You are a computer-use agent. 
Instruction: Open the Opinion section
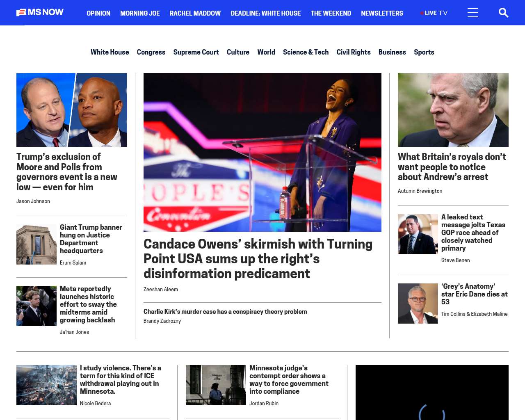[x=98, y=13]
